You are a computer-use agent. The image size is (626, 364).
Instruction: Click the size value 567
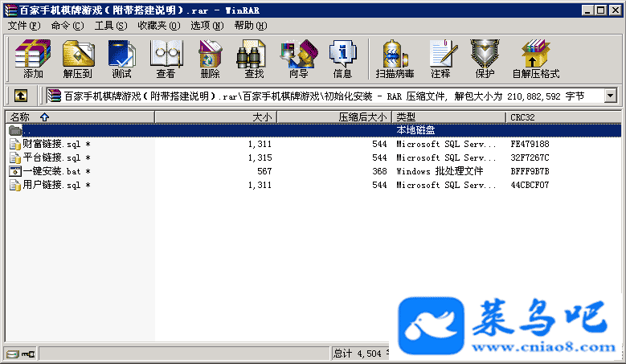coord(264,171)
